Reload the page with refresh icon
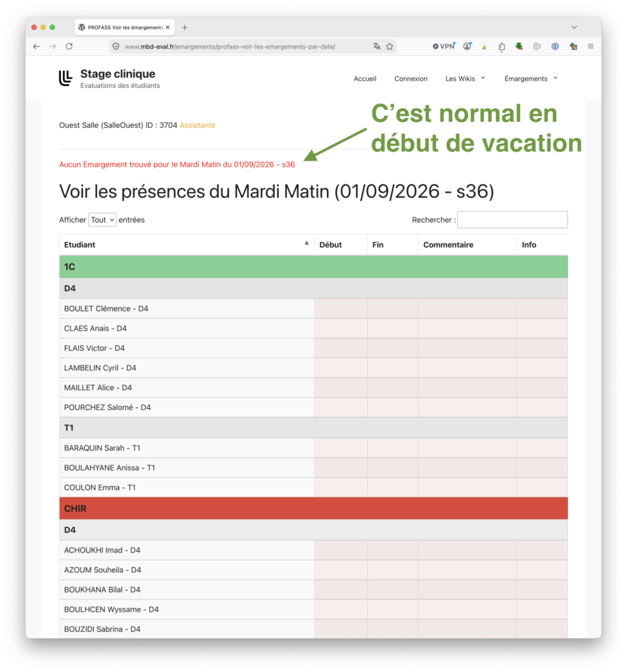Viewport: 627px width, 672px height. click(69, 47)
